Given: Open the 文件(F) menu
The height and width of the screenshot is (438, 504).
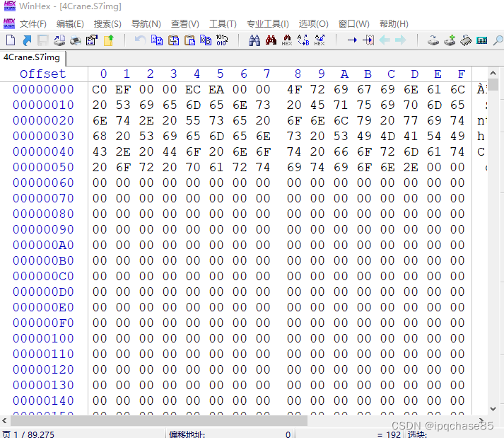Looking at the screenshot, I should pyautogui.click(x=33, y=24).
